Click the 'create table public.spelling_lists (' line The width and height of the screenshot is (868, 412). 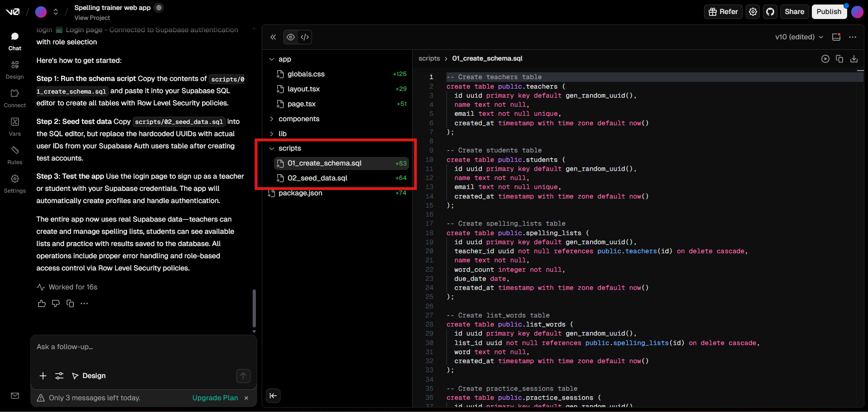point(518,233)
